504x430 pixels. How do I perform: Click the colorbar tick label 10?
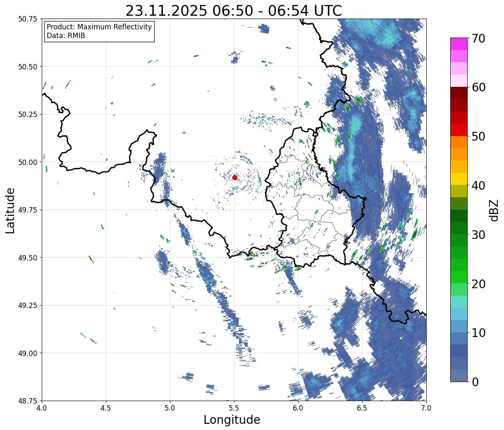[478, 333]
